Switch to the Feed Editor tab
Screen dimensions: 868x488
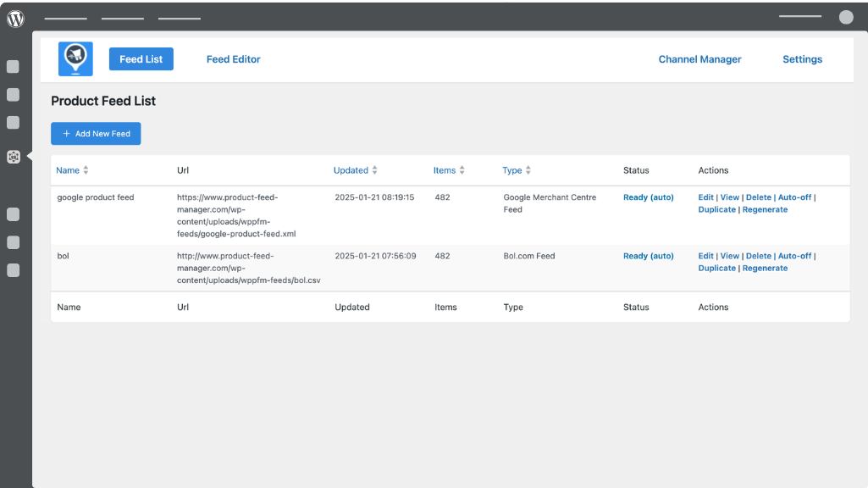(x=234, y=59)
